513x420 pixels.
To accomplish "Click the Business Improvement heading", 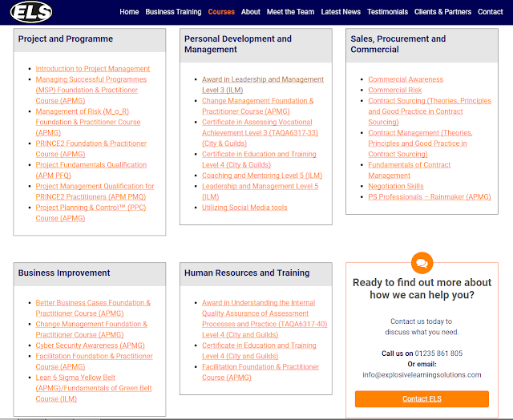I will click(x=64, y=273).
